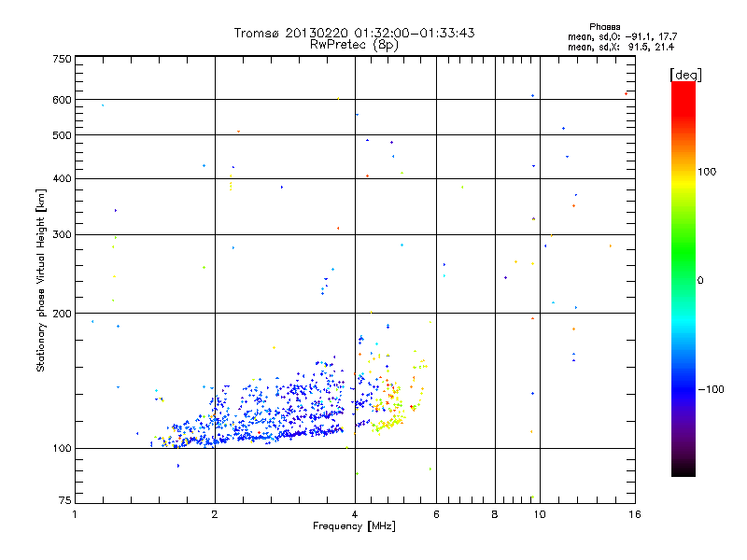Click the 'mean, sd,O: -91.1, 17.7' statistic
The image size is (747, 560).
click(x=622, y=36)
